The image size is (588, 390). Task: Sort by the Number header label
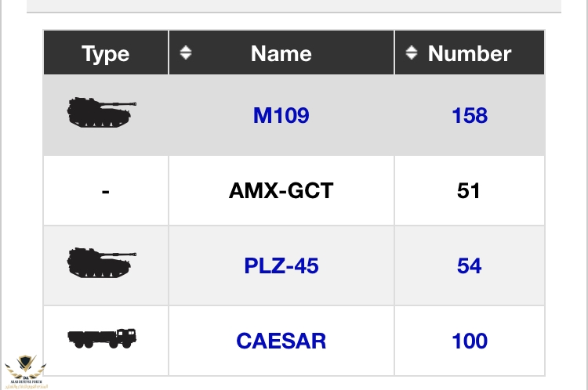click(x=469, y=53)
